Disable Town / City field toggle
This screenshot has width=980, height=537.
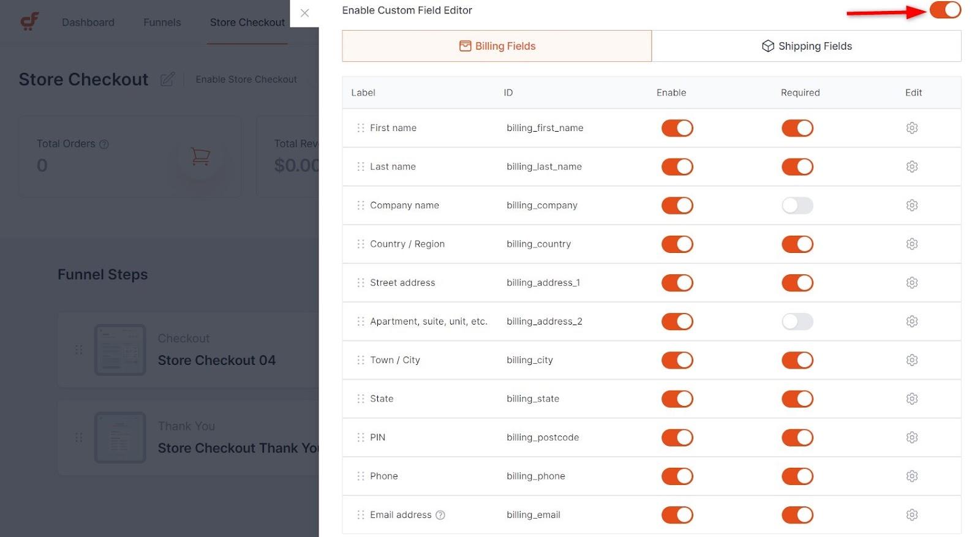pyautogui.click(x=677, y=360)
